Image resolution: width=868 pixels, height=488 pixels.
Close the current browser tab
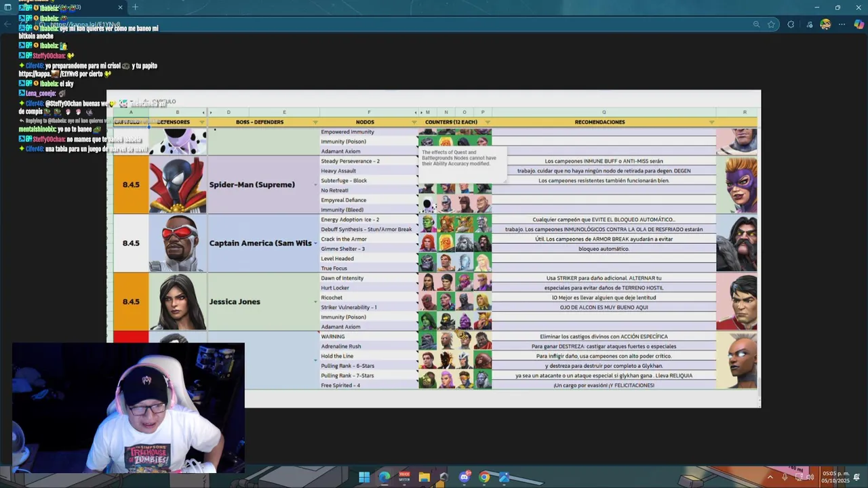(x=120, y=7)
